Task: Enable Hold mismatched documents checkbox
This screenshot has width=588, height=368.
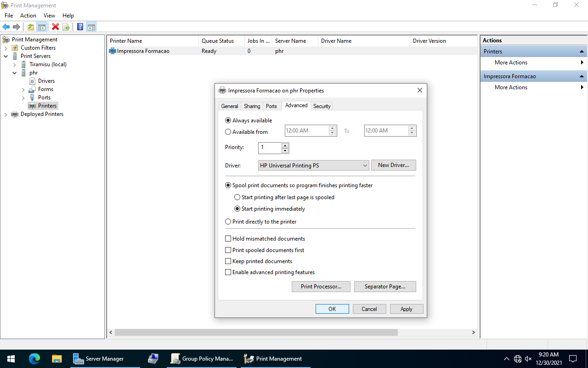Action: (x=228, y=239)
